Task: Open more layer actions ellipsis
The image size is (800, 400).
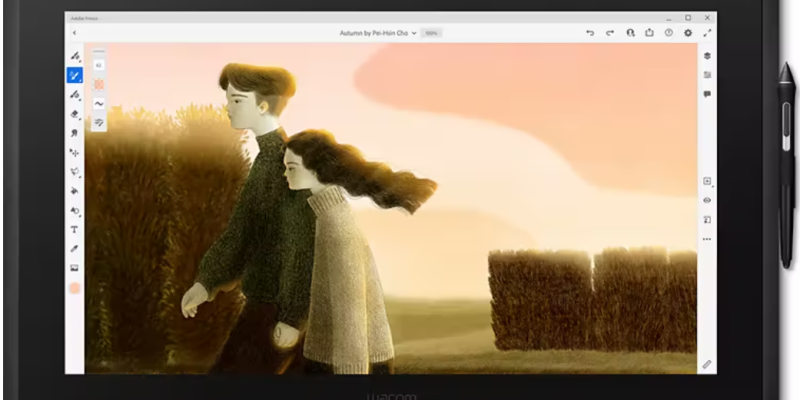Action: (x=707, y=239)
